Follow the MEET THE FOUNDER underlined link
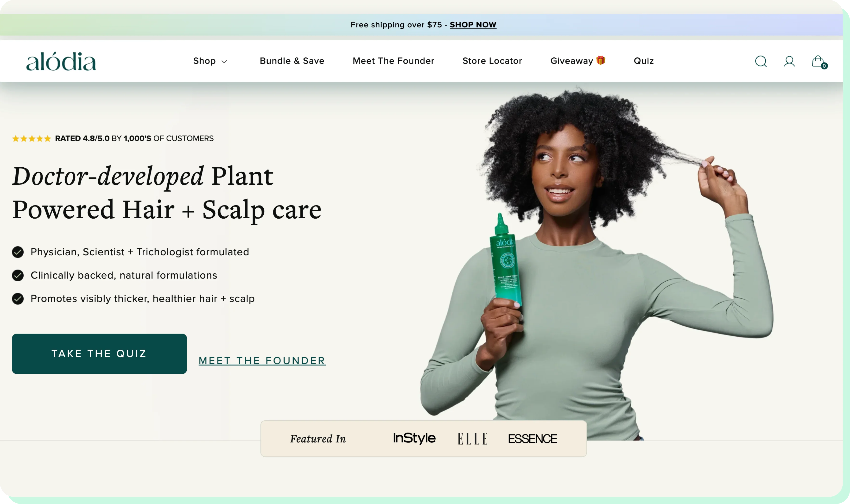The width and height of the screenshot is (850, 504). click(x=262, y=361)
